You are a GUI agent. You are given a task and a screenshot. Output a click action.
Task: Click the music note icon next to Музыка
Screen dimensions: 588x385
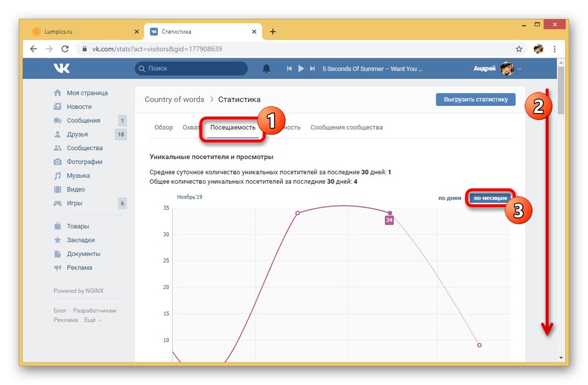tap(58, 175)
